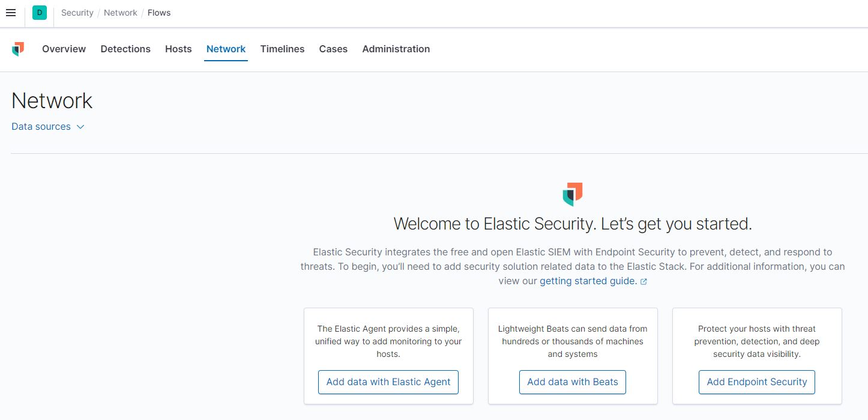
Task: Open the main navigation hamburger menu
Action: [10, 13]
